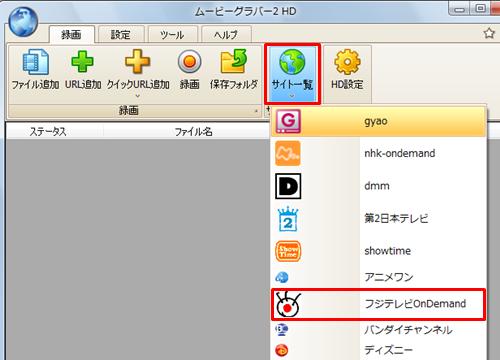Open the 保存フォルダ folder icon

click(234, 61)
